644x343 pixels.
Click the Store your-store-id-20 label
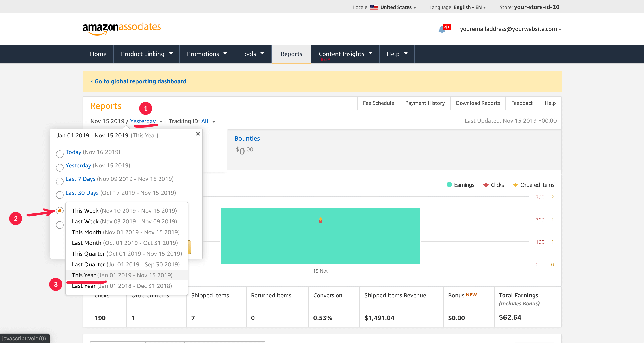pyautogui.click(x=529, y=7)
